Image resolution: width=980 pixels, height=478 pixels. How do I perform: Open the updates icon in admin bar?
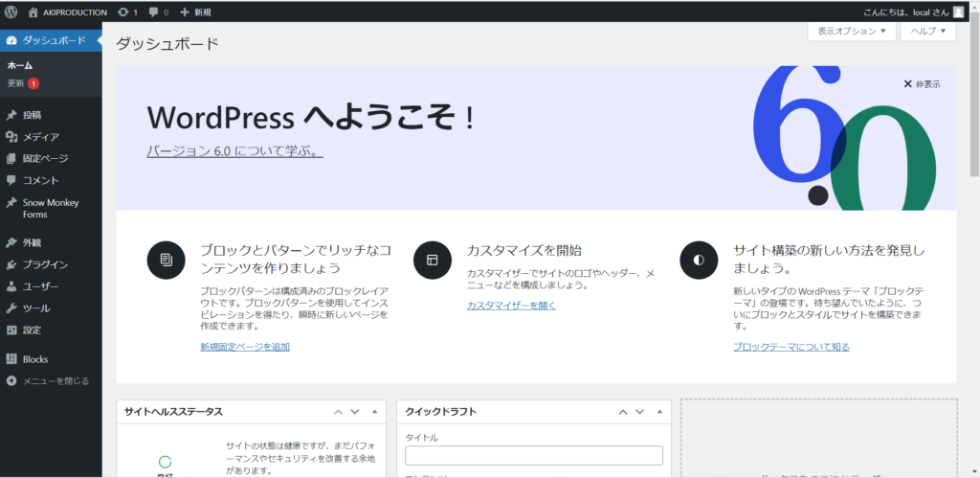click(x=123, y=11)
